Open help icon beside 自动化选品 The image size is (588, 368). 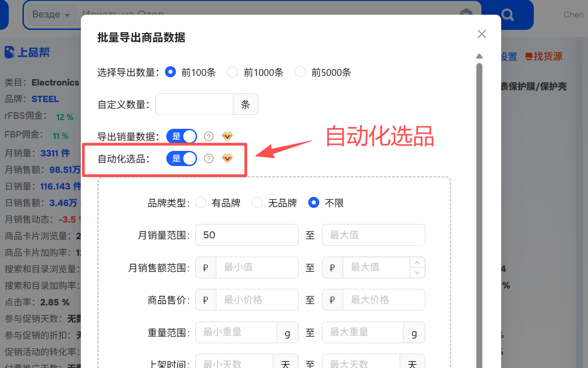click(209, 159)
